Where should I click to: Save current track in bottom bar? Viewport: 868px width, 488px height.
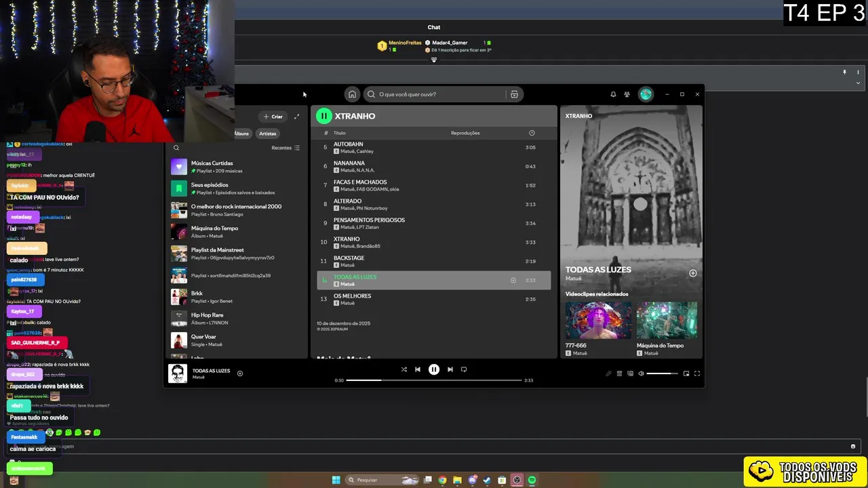(240, 373)
